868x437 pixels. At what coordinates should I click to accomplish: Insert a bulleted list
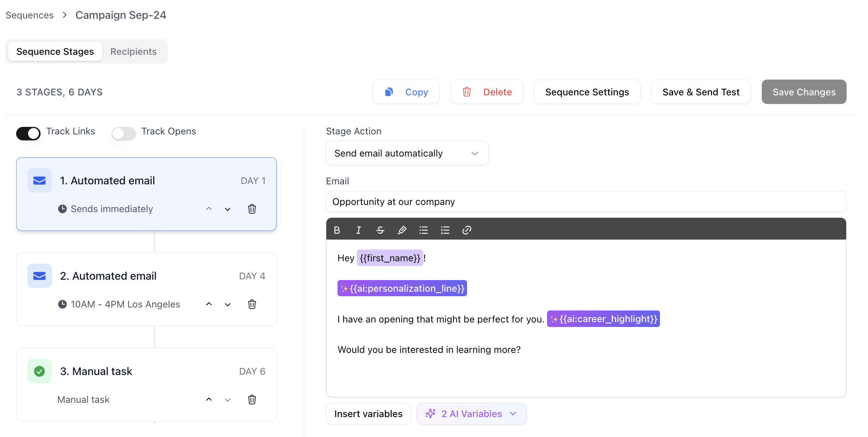coord(423,230)
